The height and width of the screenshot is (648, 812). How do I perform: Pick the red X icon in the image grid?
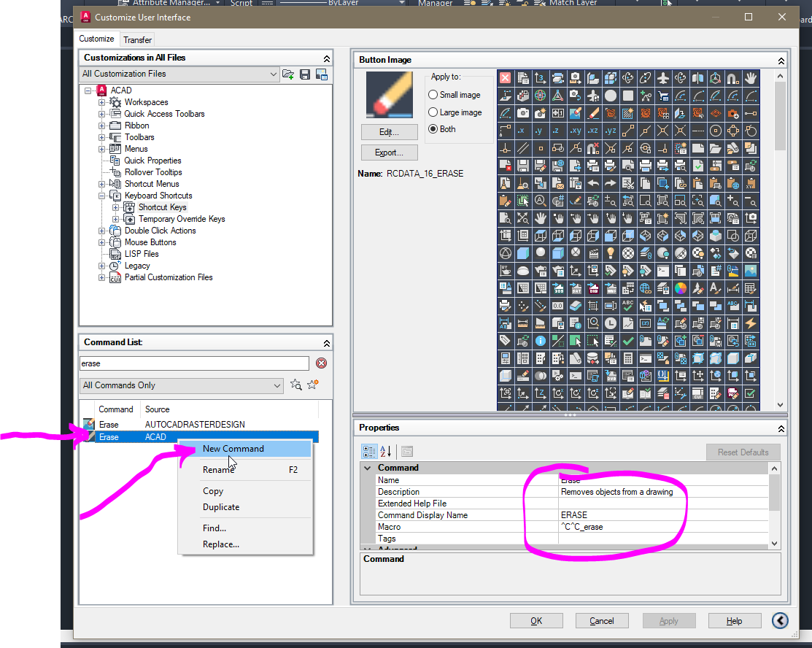[506, 77]
